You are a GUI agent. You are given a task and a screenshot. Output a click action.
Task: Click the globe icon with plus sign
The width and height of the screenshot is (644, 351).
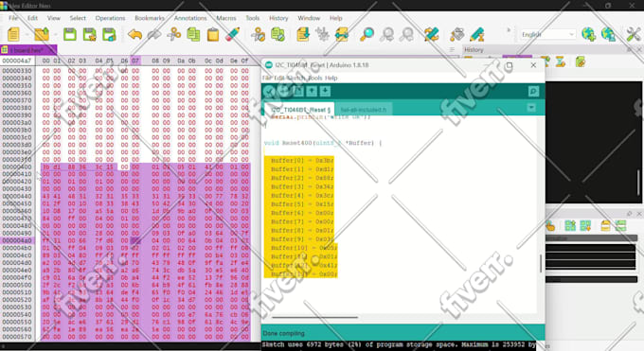(588, 34)
